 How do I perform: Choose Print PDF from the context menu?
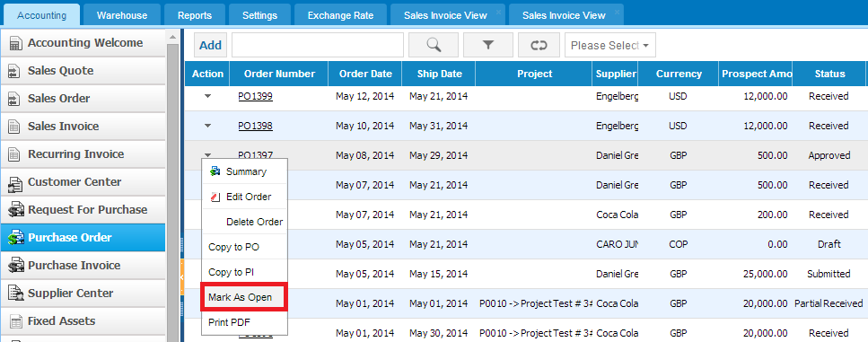pyautogui.click(x=245, y=322)
